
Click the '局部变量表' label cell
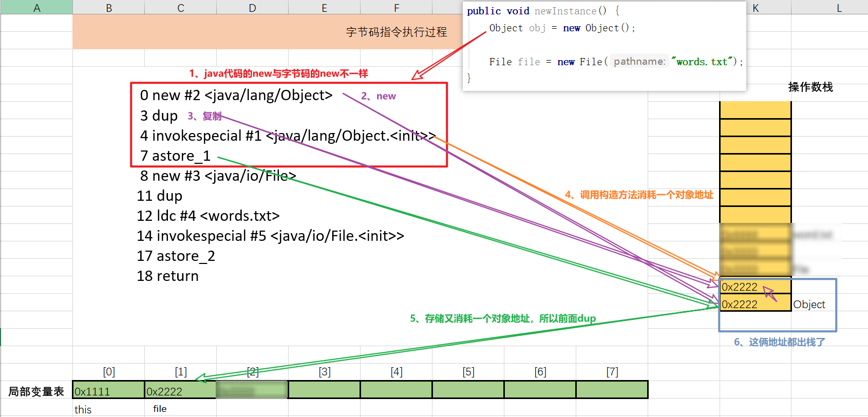tap(36, 391)
